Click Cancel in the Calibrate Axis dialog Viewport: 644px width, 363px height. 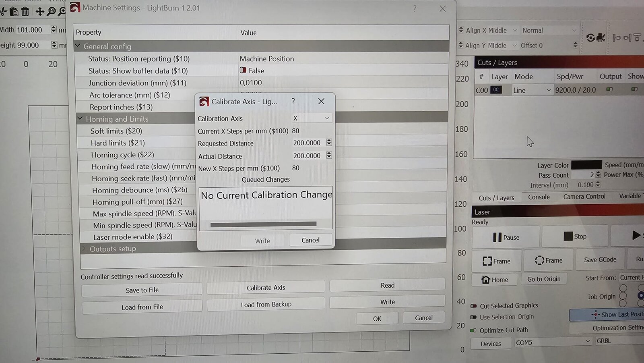[x=310, y=240]
